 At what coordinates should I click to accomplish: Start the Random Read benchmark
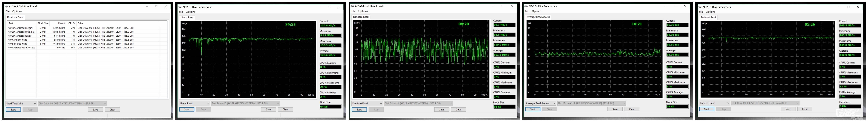[359, 109]
